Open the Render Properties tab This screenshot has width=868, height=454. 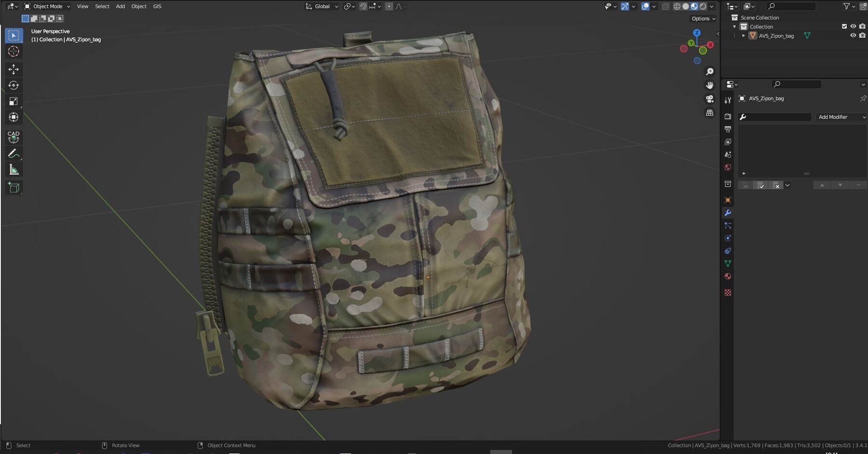728,116
